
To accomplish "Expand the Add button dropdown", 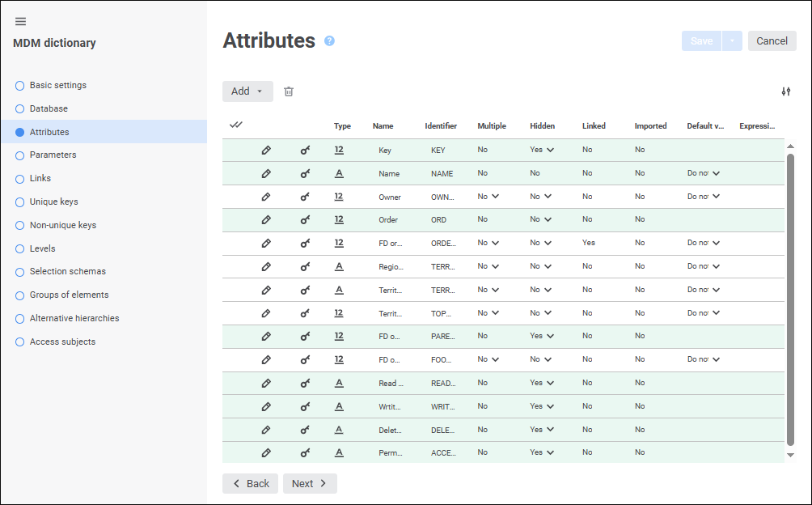I will pyautogui.click(x=260, y=91).
